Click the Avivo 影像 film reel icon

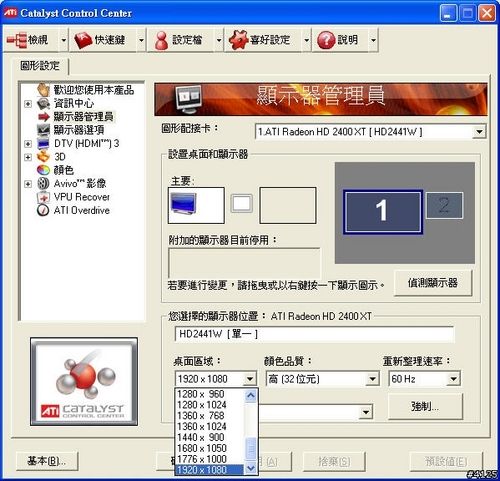[43, 183]
